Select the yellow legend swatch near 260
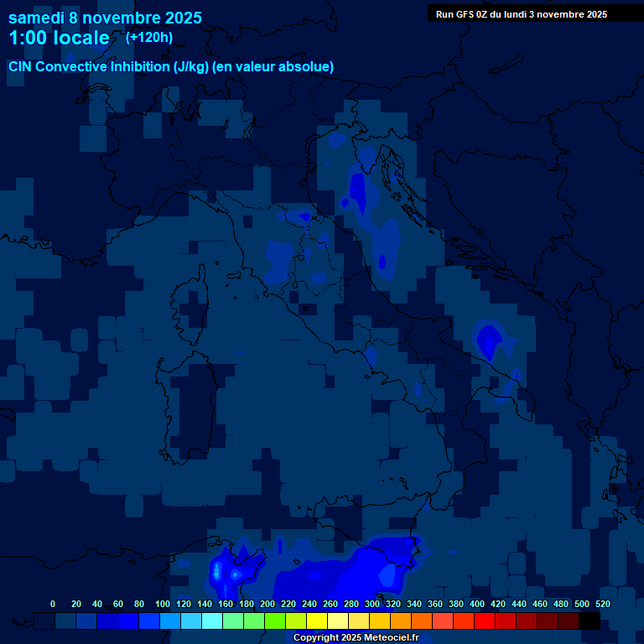Viewport: 644px width, 644px height. coord(317,621)
